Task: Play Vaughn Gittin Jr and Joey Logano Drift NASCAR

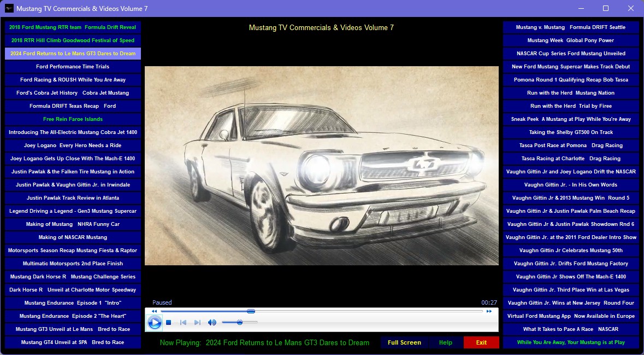Action: pyautogui.click(x=571, y=172)
